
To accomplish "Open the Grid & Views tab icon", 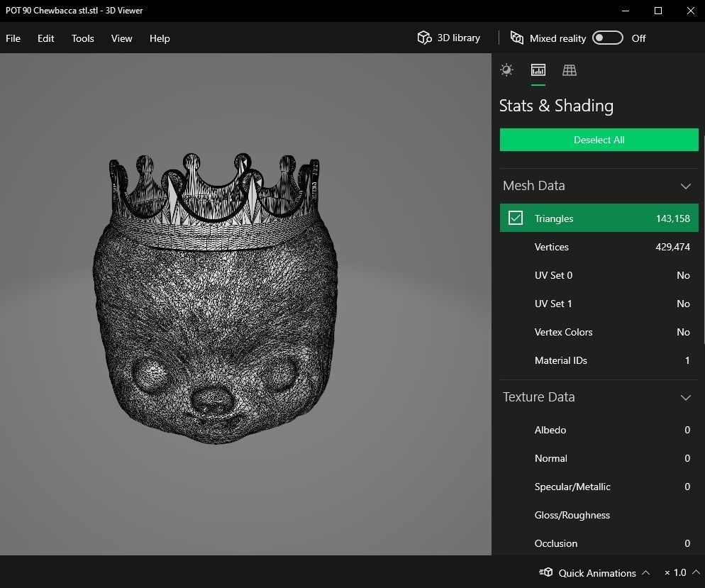I will (x=570, y=70).
